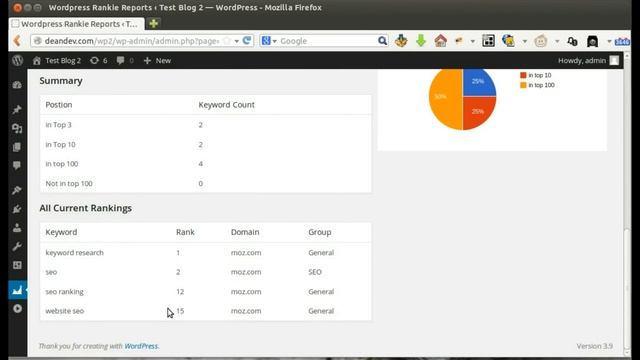640x360 pixels.
Task: Open Tools wrench sidebar icon
Action: (x=17, y=247)
